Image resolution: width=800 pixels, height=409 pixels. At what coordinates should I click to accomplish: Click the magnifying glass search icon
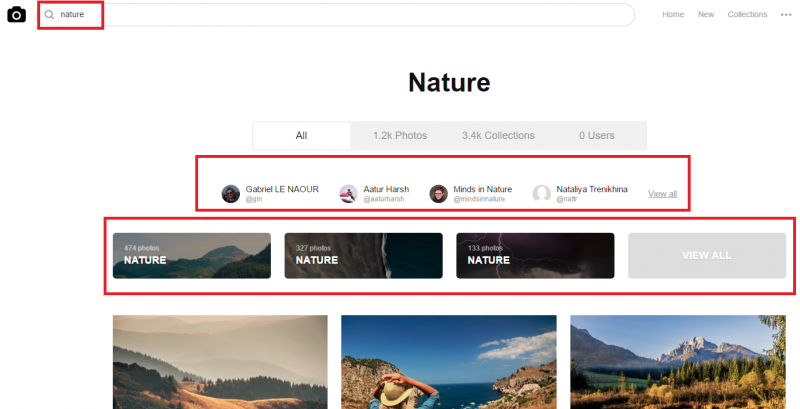pos(49,15)
